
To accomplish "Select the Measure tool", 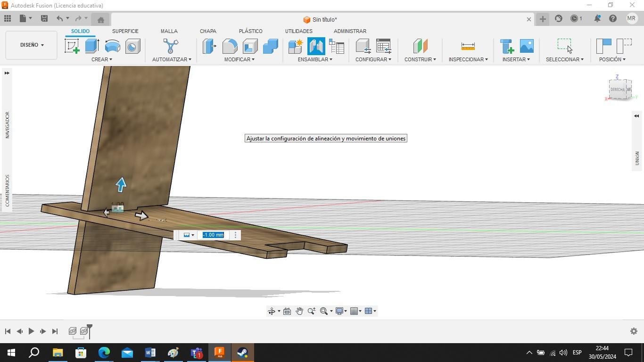I will 468,46.
